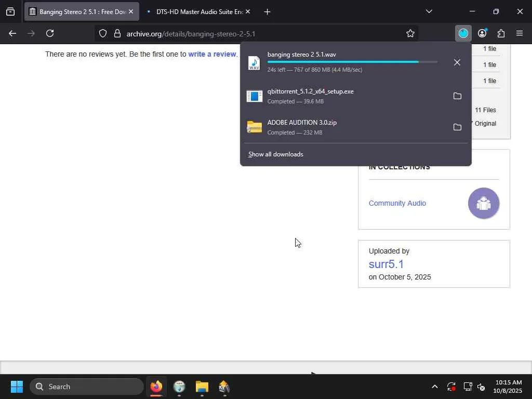The image size is (532, 399).
Task: Click the muted volume tray icon
Action: [481, 387]
